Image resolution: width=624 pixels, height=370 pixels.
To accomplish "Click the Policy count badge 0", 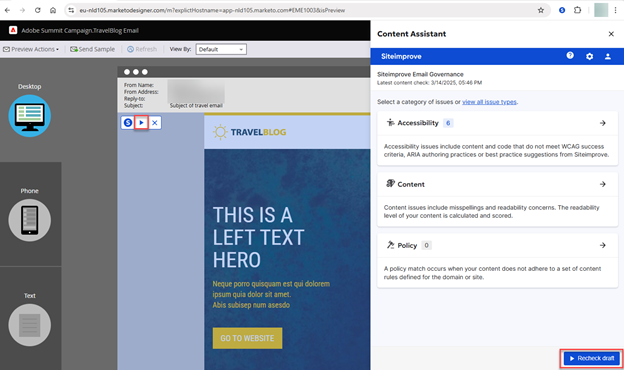I will [426, 245].
